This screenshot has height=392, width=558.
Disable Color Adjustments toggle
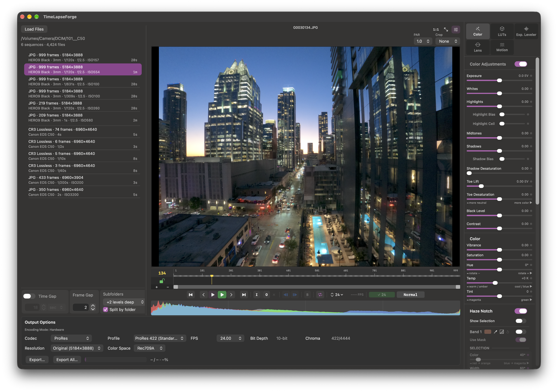click(x=521, y=64)
